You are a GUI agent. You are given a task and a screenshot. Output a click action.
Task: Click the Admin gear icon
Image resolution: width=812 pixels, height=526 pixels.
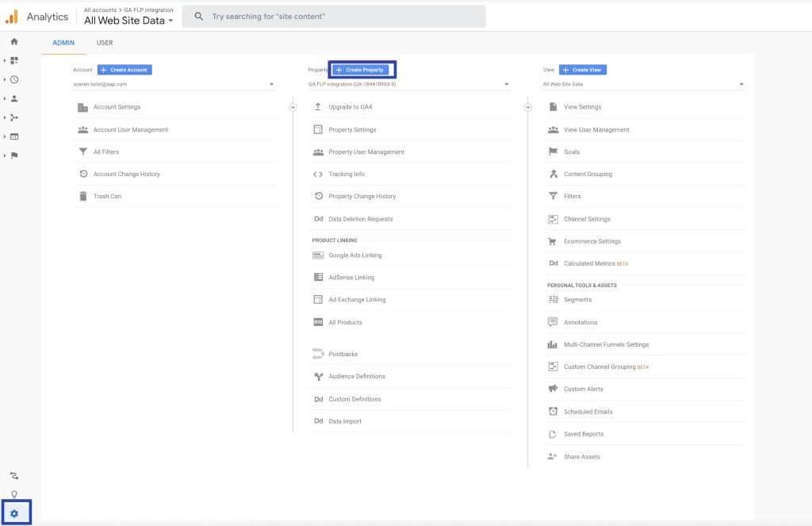coord(14,513)
